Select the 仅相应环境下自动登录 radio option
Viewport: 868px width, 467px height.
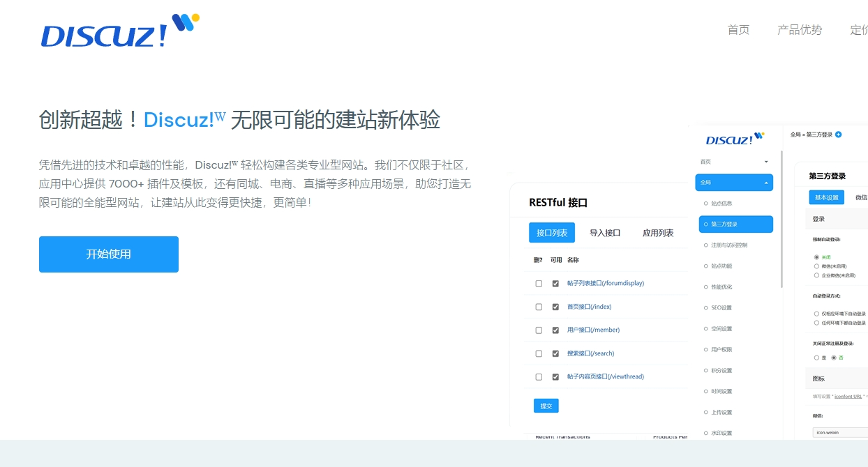point(816,314)
